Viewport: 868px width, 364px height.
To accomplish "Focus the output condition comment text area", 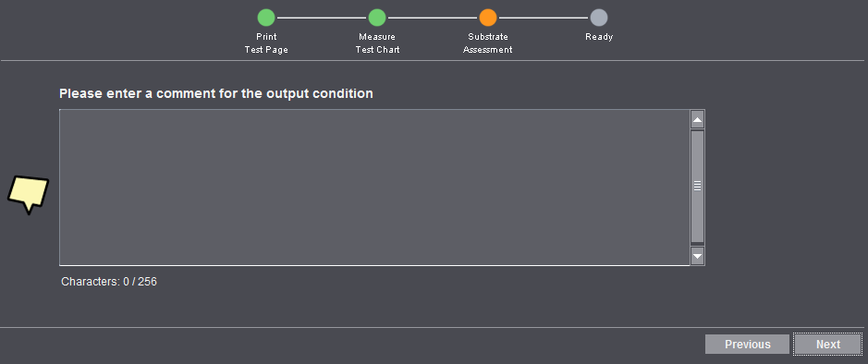I will click(374, 187).
